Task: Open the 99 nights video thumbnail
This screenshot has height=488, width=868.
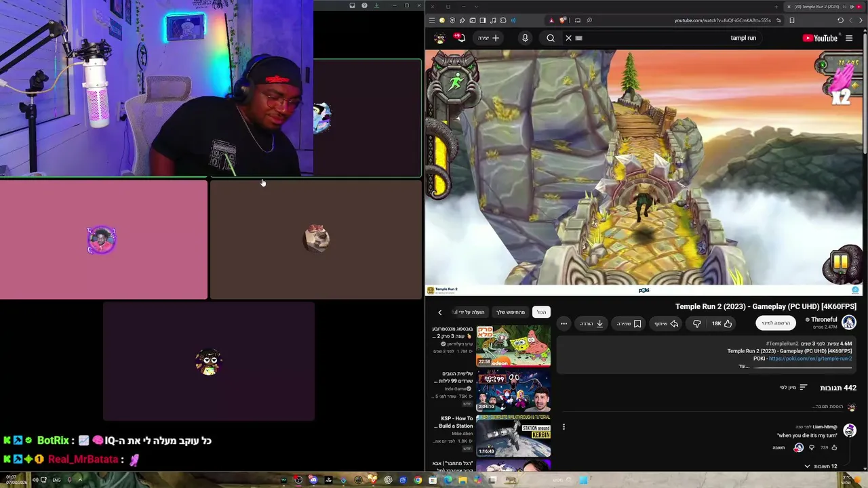Action: (513, 391)
